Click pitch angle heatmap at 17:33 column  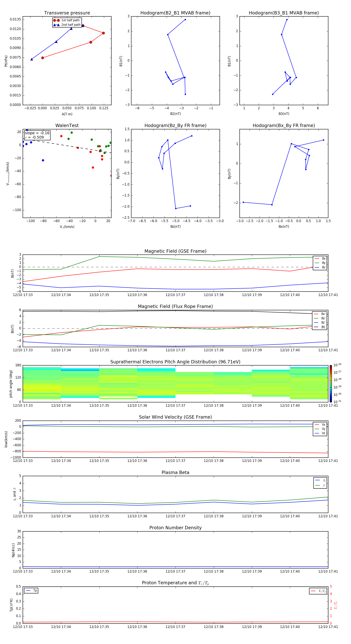pyautogui.click(x=42, y=383)
